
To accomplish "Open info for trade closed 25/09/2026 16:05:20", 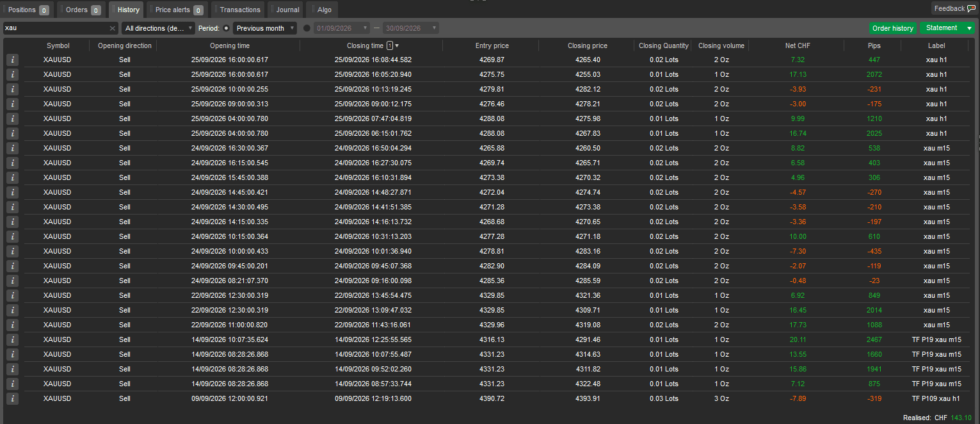I will tap(12, 74).
